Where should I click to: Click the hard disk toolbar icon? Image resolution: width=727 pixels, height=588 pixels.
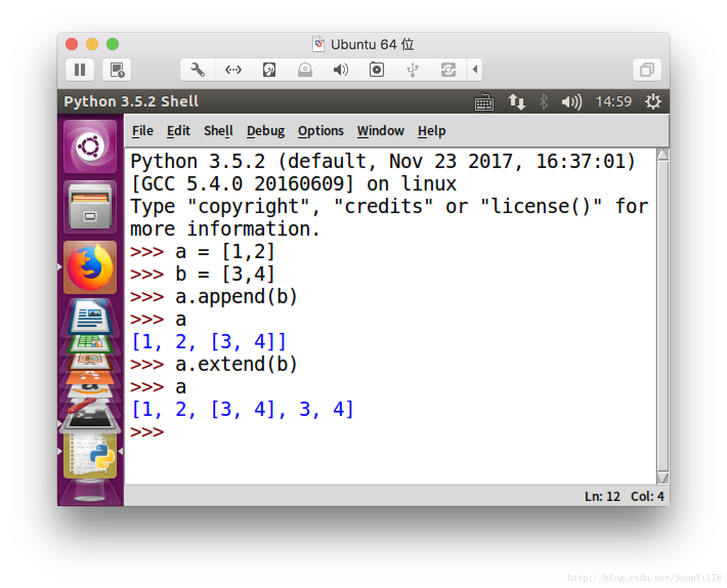(x=269, y=70)
